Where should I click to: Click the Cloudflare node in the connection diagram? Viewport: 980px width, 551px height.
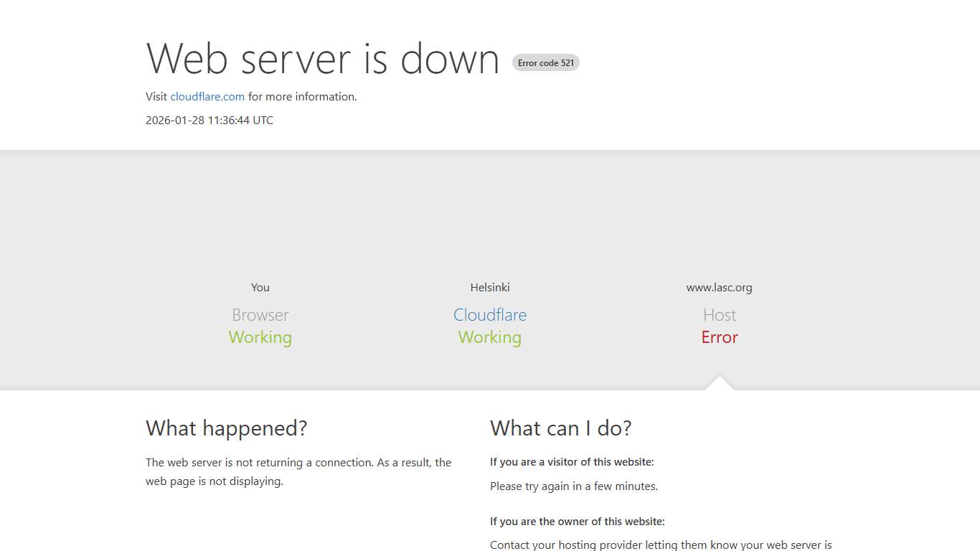[490, 314]
